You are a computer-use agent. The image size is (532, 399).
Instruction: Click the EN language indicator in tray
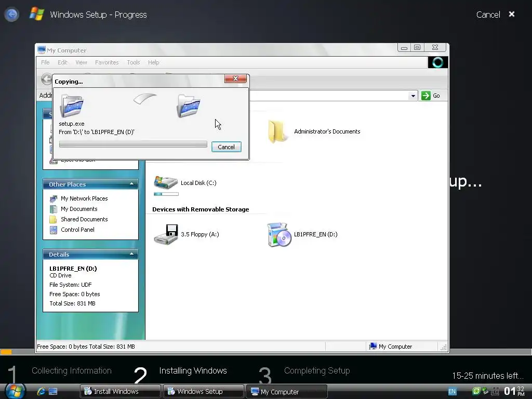tap(452, 391)
